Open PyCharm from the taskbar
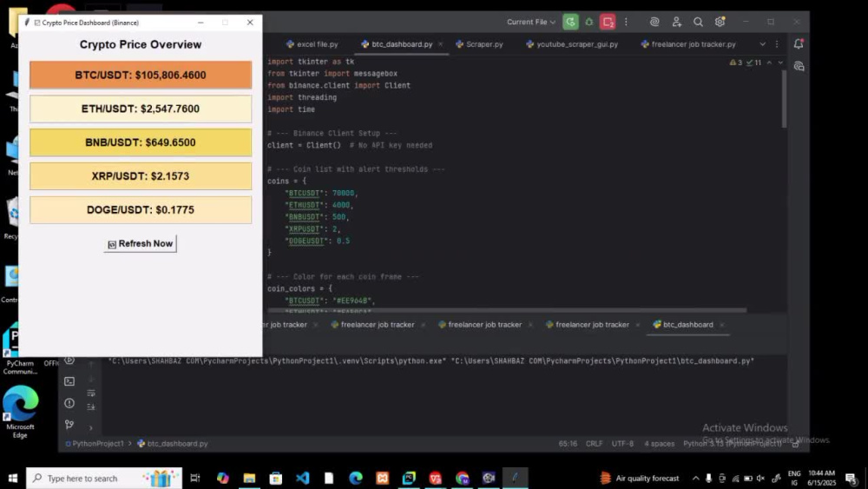This screenshot has width=868, height=489. (x=409, y=478)
